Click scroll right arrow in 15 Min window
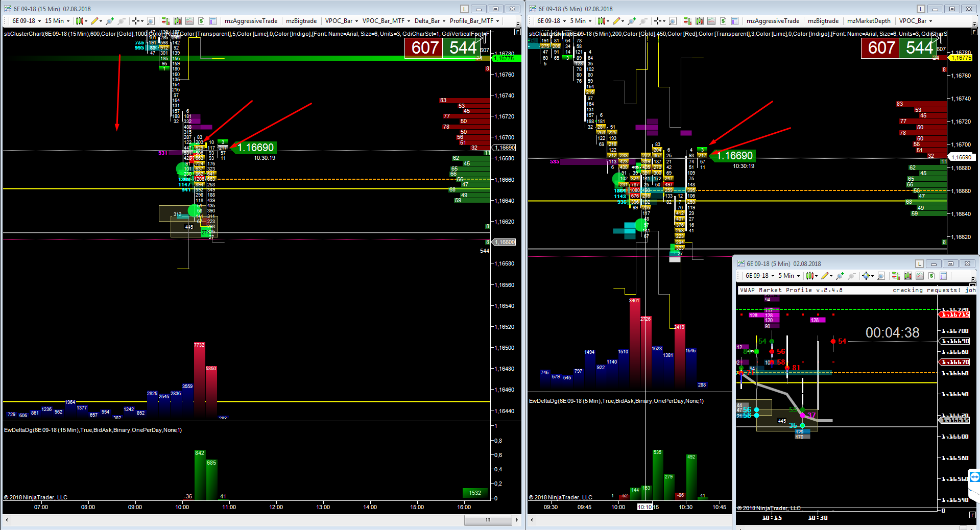980x530 pixels. [x=517, y=520]
